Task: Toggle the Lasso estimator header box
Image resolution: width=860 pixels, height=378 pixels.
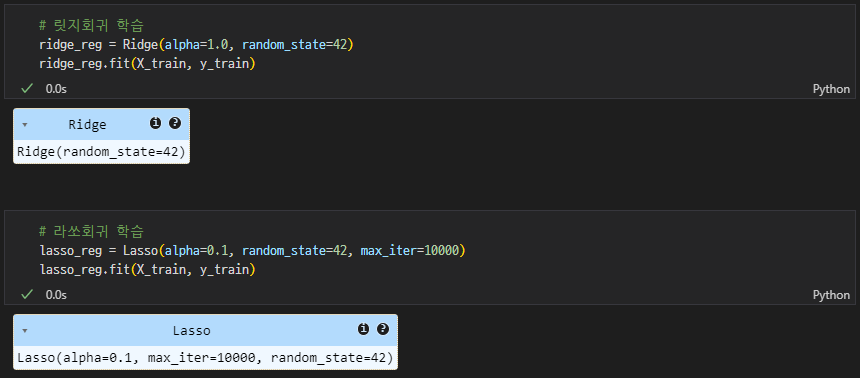Action: 205,331
